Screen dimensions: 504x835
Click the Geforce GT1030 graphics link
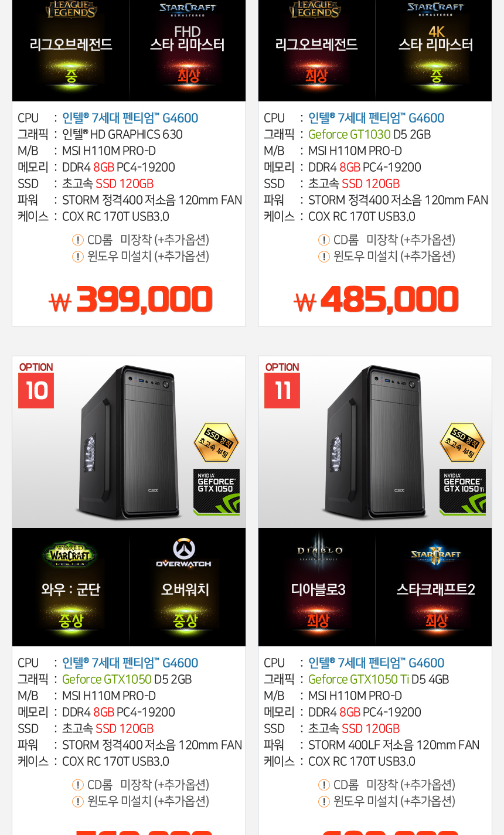tap(349, 134)
